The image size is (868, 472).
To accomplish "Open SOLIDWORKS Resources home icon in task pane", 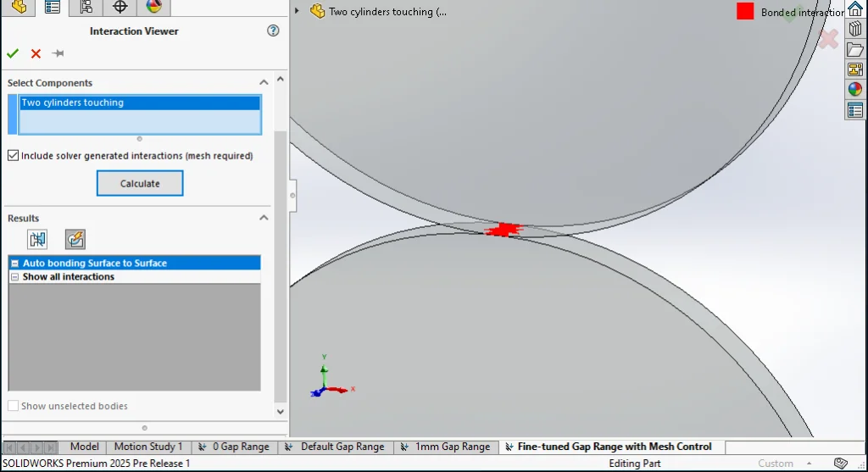I will pos(855,8).
